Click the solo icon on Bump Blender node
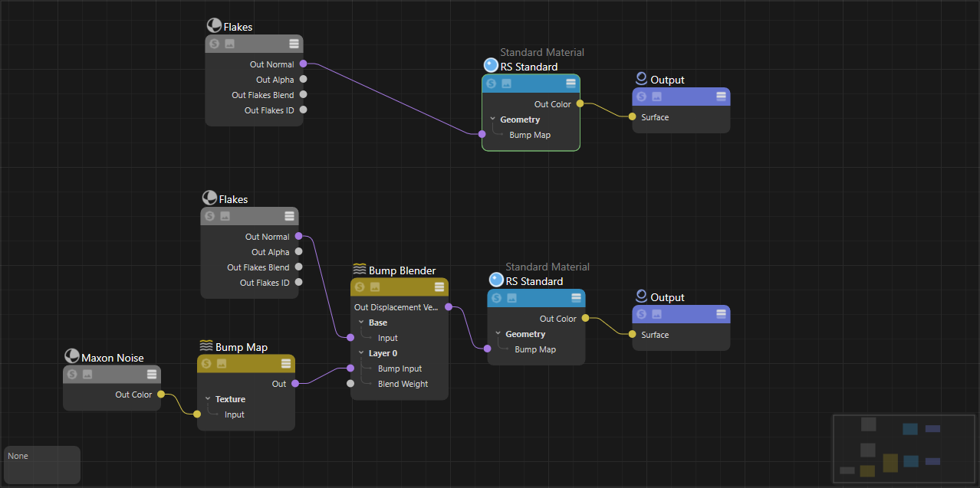Image resolution: width=980 pixels, height=488 pixels. (x=360, y=287)
